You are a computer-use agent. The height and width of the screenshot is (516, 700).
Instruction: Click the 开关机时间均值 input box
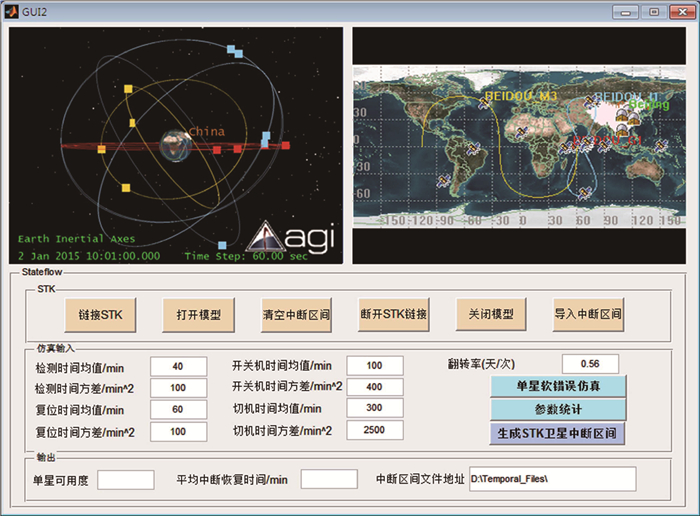click(x=375, y=365)
